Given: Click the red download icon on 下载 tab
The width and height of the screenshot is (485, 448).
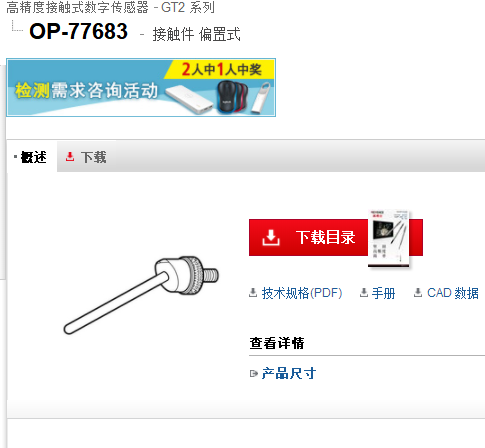Looking at the screenshot, I should [x=70, y=156].
